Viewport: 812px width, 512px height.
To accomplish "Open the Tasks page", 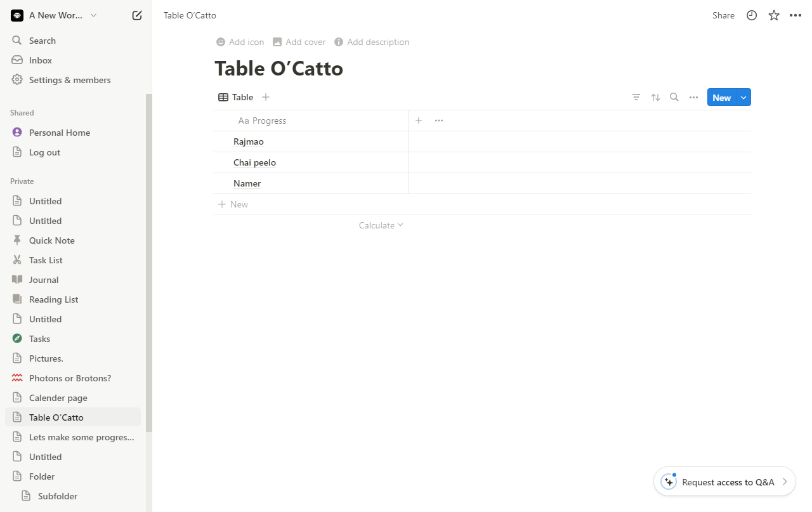I will pos(73,339).
